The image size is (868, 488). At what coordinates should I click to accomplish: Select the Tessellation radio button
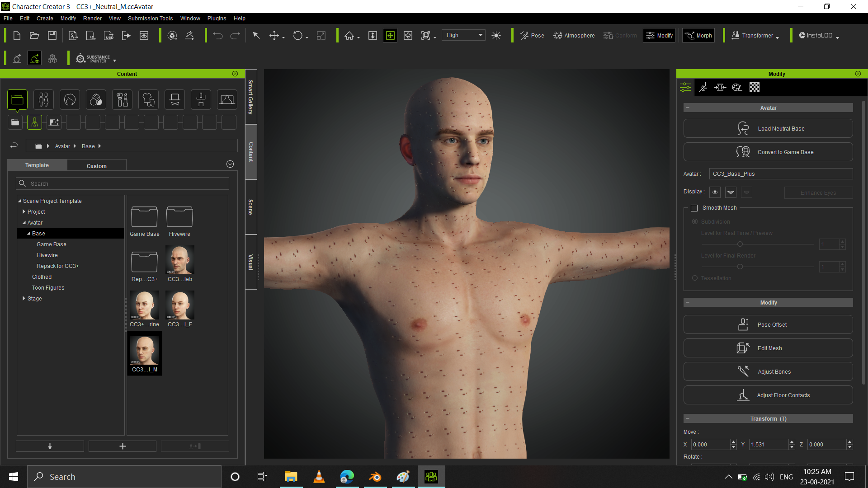(x=695, y=278)
